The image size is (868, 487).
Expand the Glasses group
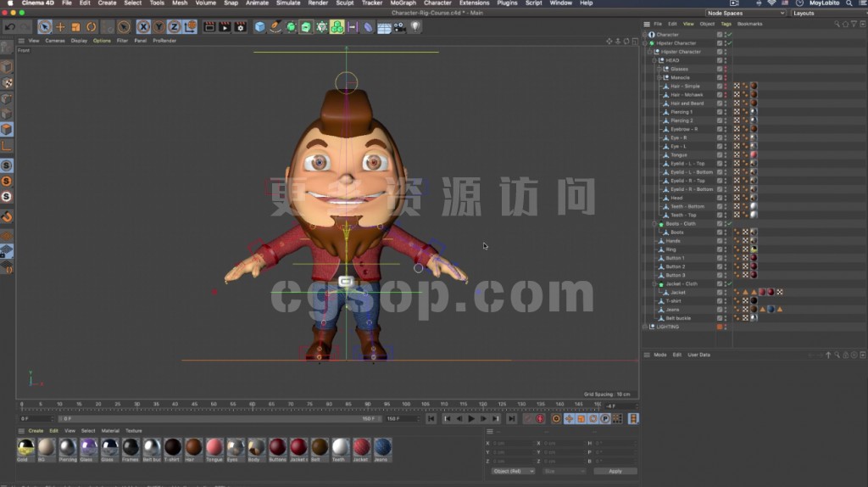[659, 69]
